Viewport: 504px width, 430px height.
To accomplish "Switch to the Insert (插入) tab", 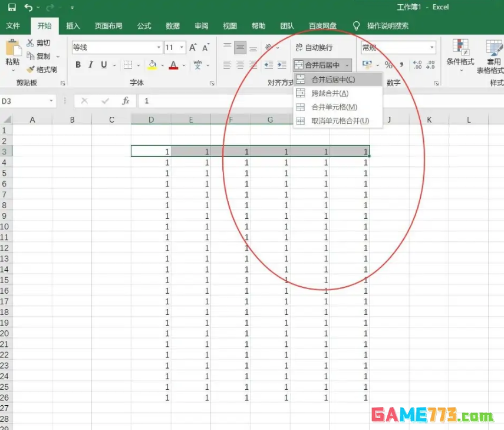I will (73, 26).
